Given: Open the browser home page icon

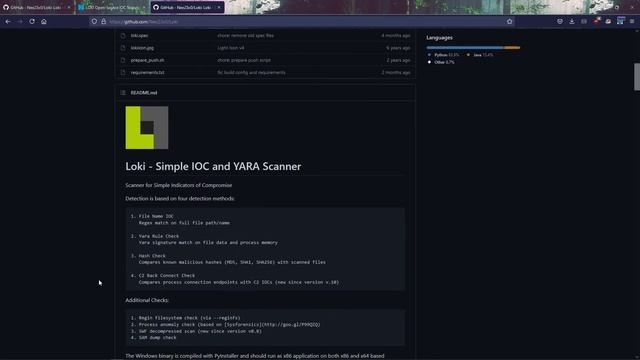Looking at the screenshot, I should point(44,21).
